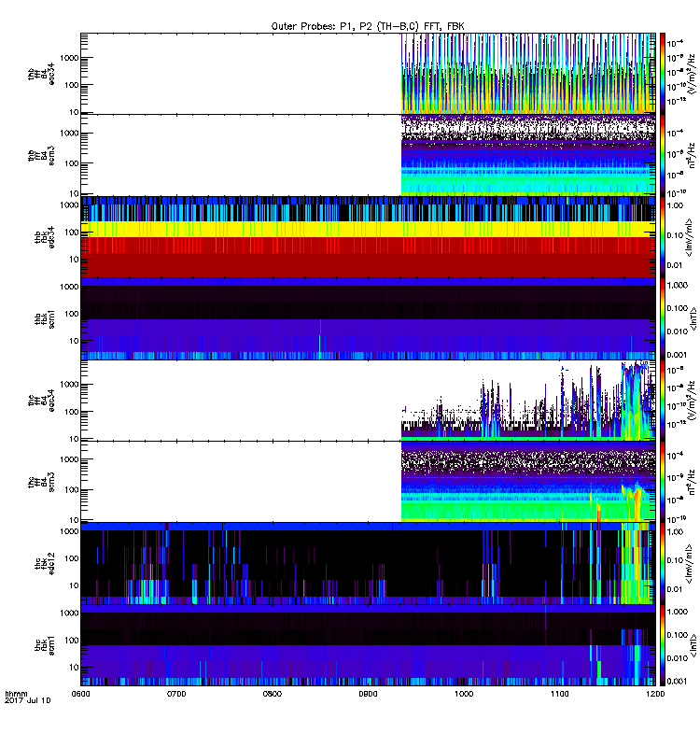Click the thb fbk scm1 color bar
This screenshot has height=747, width=700.
pos(663,318)
